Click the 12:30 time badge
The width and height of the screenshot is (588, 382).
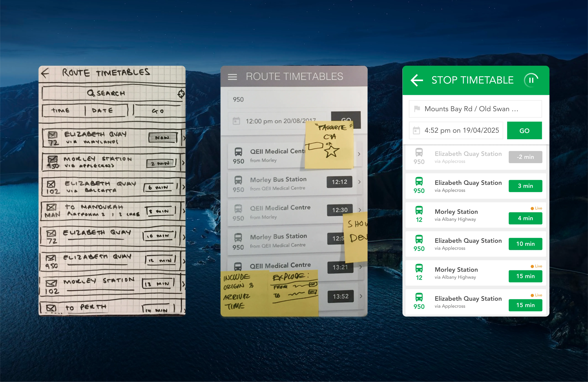340,210
